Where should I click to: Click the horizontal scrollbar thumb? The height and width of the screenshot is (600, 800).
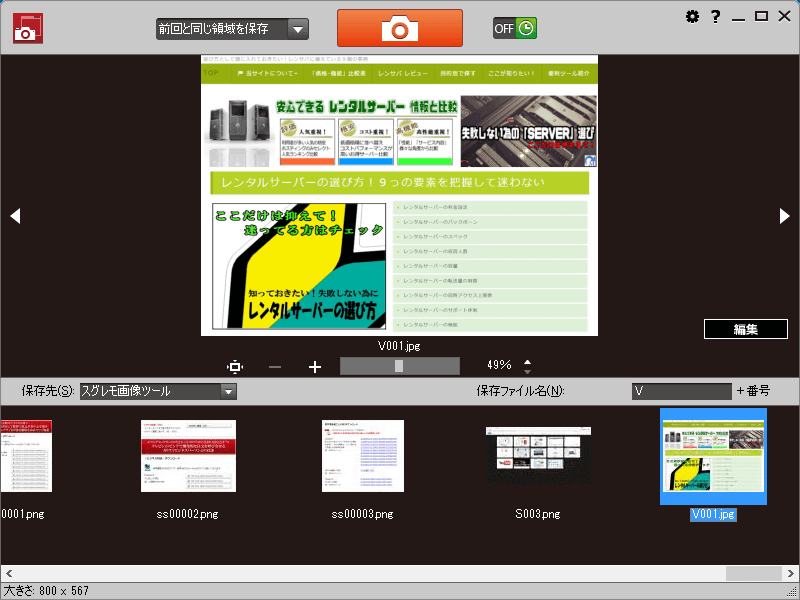coord(754,573)
